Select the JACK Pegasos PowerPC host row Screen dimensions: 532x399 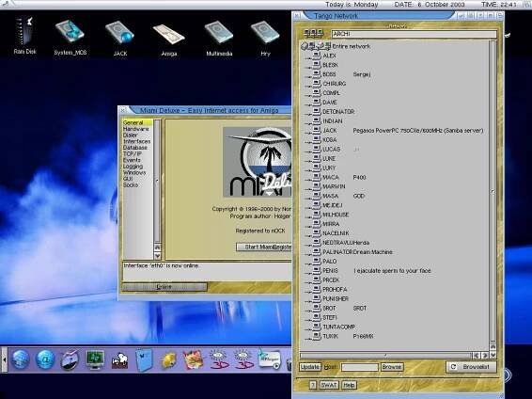point(395,130)
